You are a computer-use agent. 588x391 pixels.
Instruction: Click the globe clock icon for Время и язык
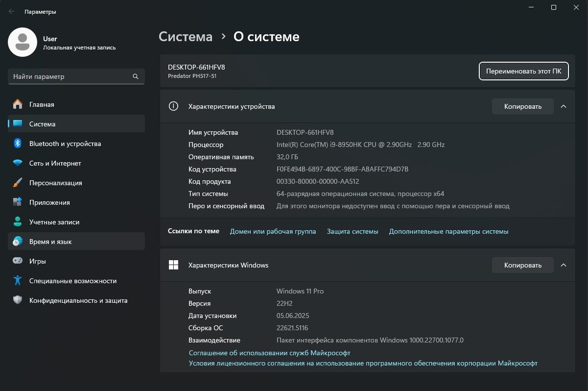pos(18,242)
